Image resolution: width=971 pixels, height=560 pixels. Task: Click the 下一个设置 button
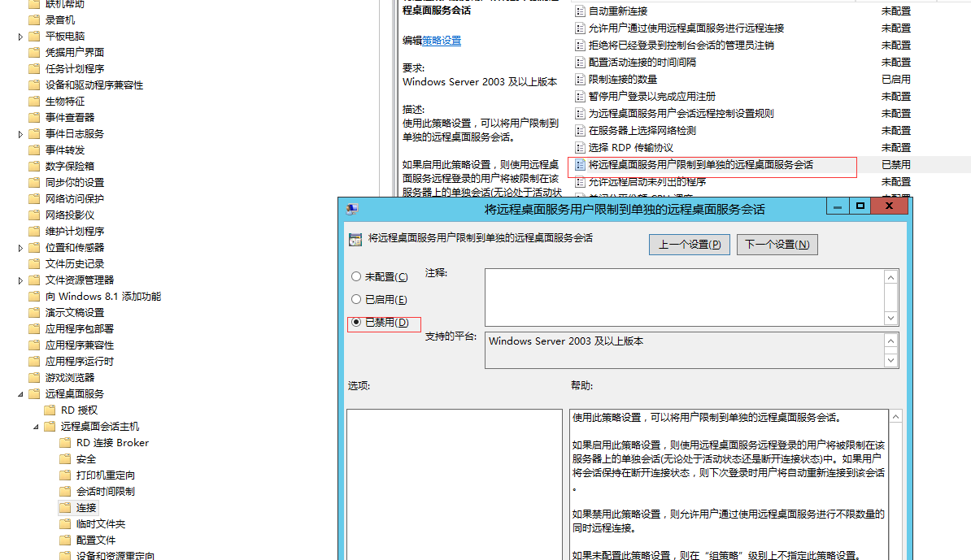777,245
